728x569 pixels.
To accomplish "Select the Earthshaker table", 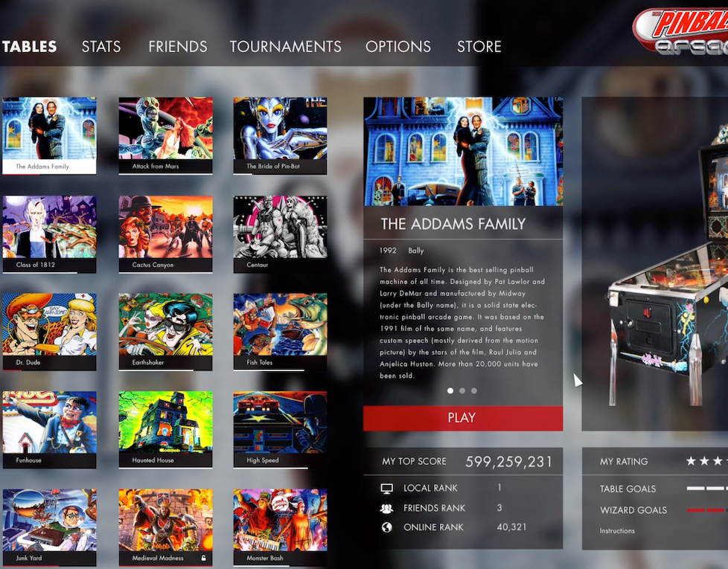I will tap(166, 332).
